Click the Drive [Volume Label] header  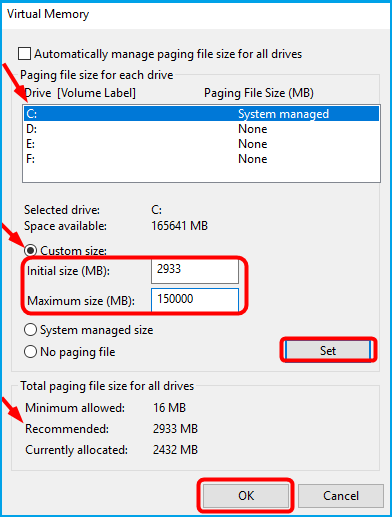click(x=80, y=93)
